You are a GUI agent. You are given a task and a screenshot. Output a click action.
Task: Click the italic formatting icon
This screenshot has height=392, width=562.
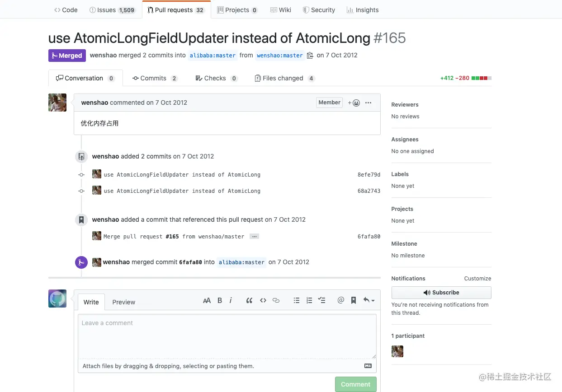point(231,300)
